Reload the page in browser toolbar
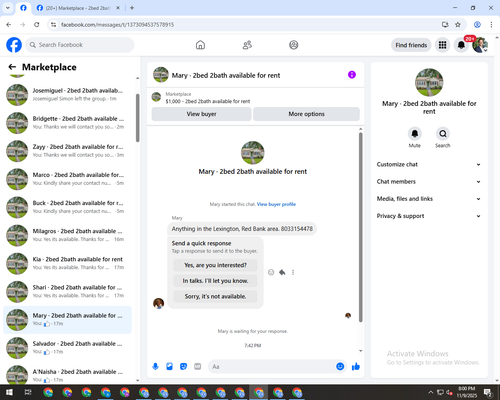500x400 pixels. tap(37, 25)
